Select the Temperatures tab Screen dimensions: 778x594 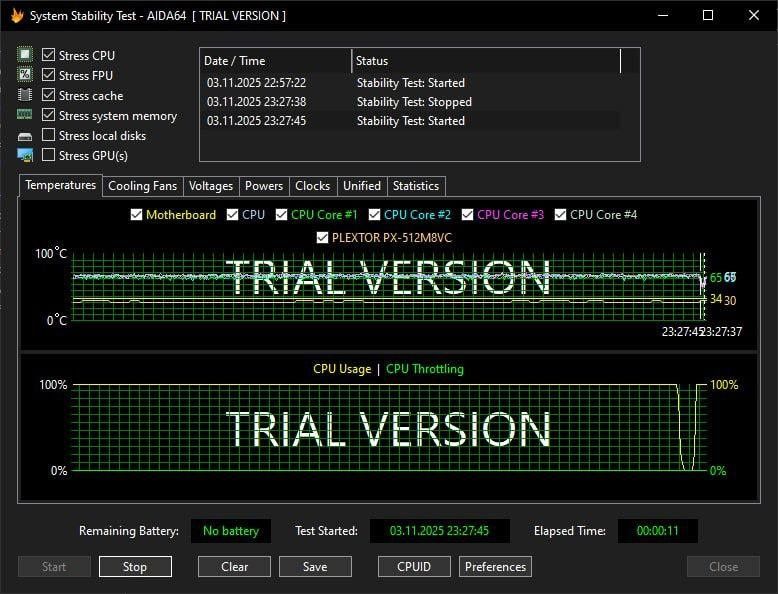pos(61,185)
